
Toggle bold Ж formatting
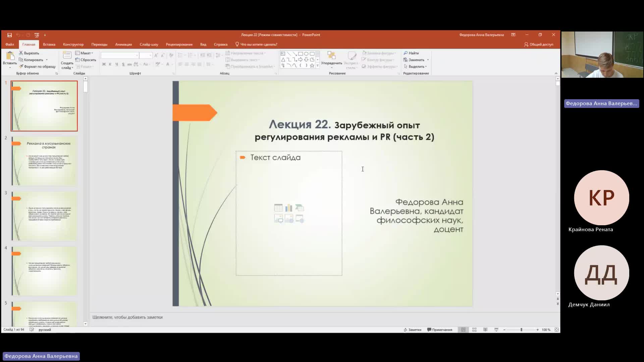(104, 64)
